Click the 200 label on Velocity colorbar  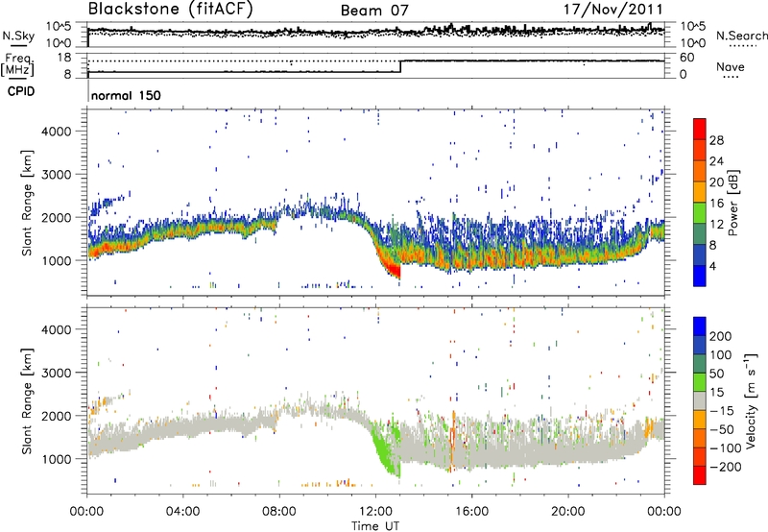(721, 336)
